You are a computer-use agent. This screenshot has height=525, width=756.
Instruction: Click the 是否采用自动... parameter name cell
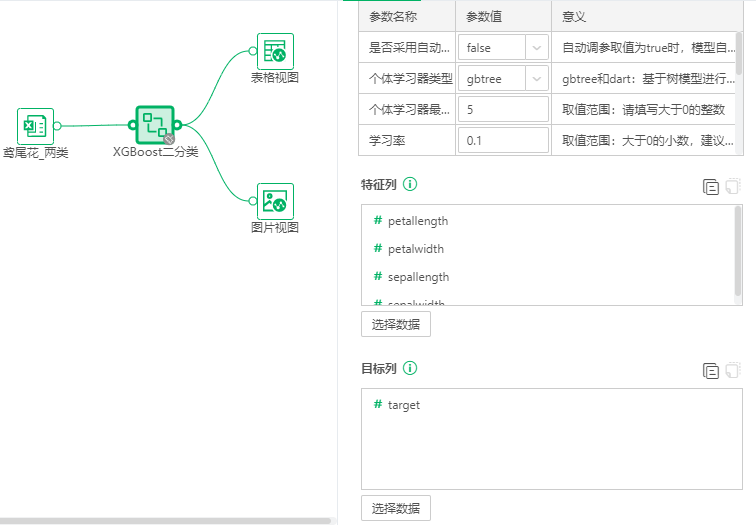(x=407, y=48)
